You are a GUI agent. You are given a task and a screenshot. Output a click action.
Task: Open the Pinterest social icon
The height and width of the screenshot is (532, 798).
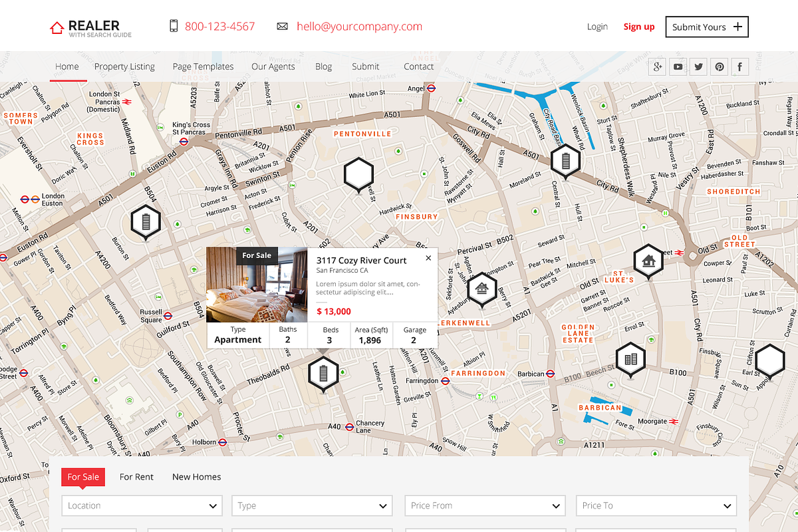[x=719, y=66]
